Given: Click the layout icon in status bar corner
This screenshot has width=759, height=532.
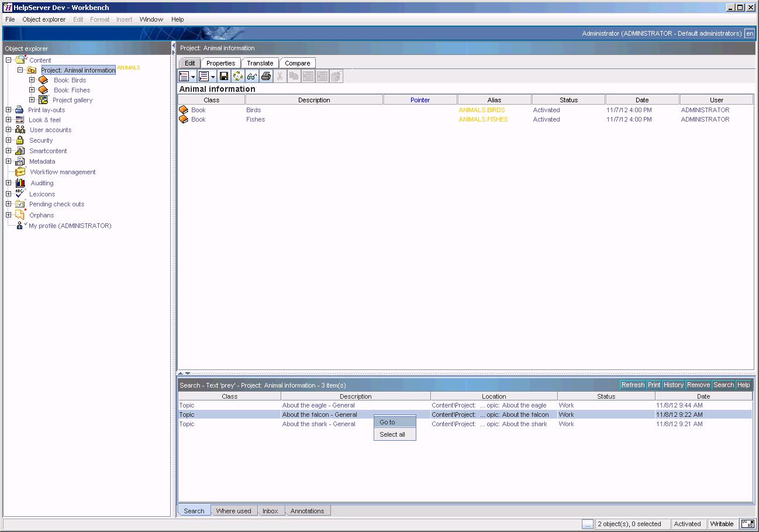Looking at the screenshot, I should tap(747, 524).
